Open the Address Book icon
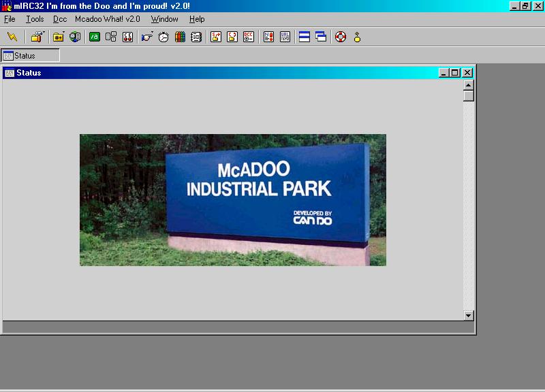 point(196,37)
